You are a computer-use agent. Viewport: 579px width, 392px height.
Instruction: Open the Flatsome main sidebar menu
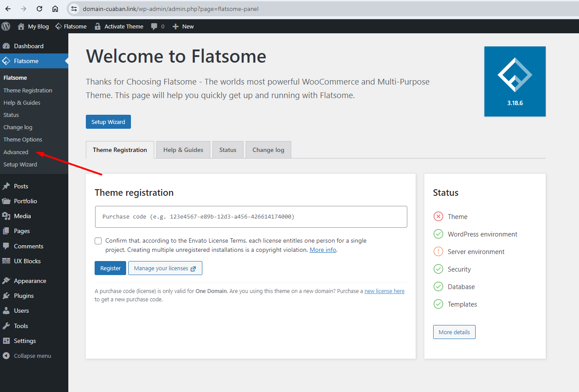pyautogui.click(x=34, y=61)
